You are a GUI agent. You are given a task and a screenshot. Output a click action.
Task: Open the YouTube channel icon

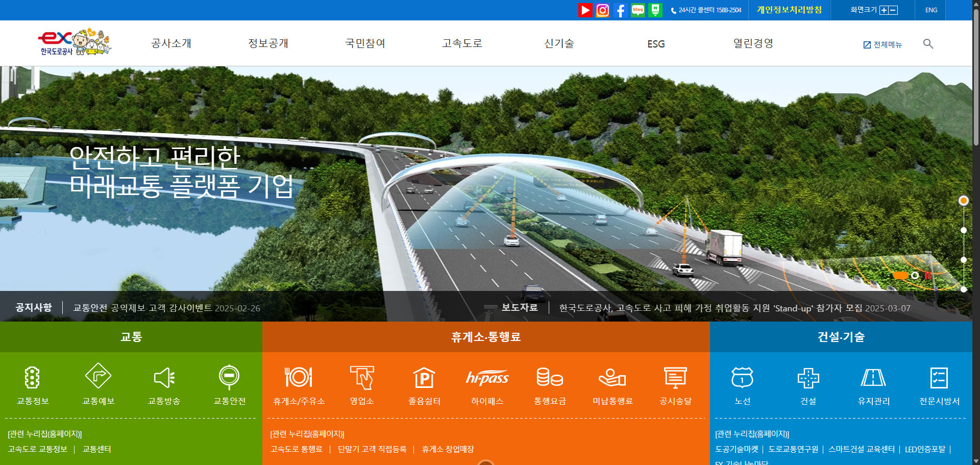(585, 10)
